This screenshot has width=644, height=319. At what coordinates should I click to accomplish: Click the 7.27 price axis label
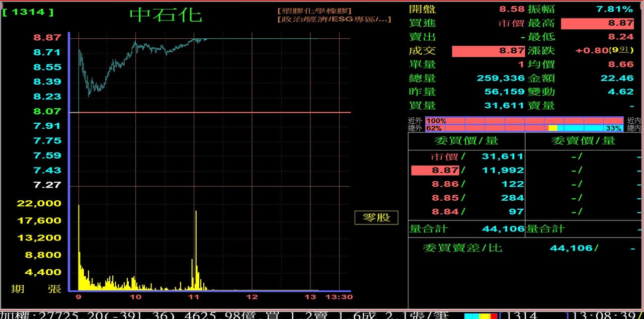tap(47, 185)
